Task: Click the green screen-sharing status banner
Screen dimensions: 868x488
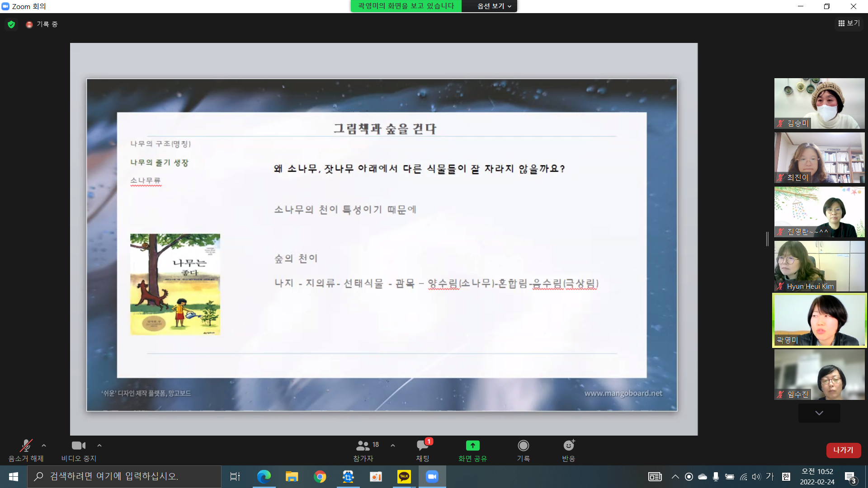Action: [x=406, y=6]
